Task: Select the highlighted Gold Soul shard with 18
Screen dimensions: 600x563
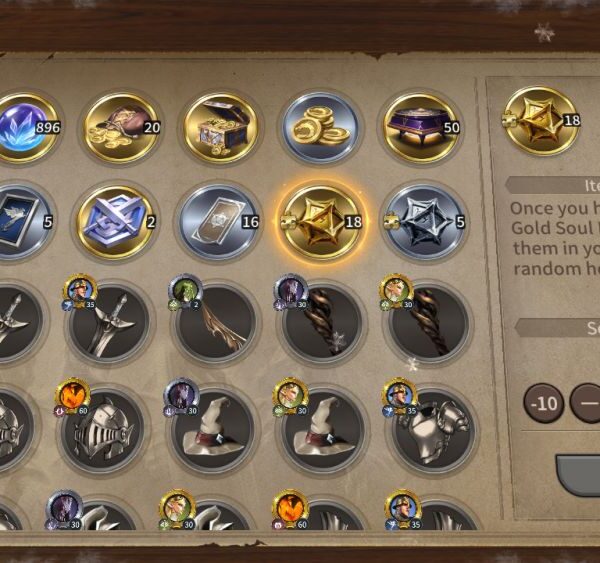Action: pos(322,222)
